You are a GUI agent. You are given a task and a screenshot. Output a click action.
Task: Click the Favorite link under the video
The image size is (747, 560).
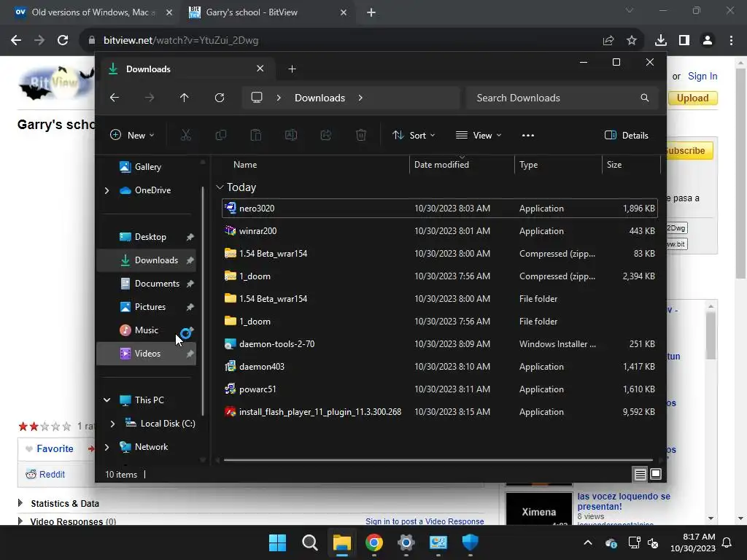pos(55,448)
